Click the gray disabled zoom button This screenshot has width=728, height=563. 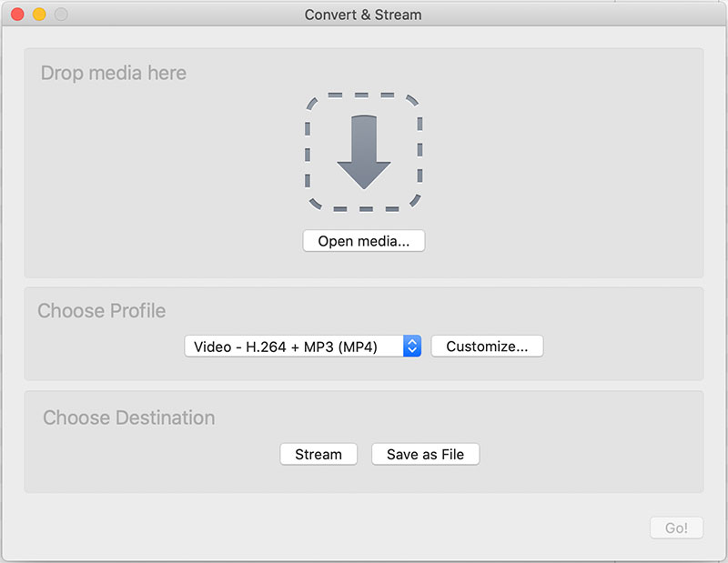[x=61, y=15]
